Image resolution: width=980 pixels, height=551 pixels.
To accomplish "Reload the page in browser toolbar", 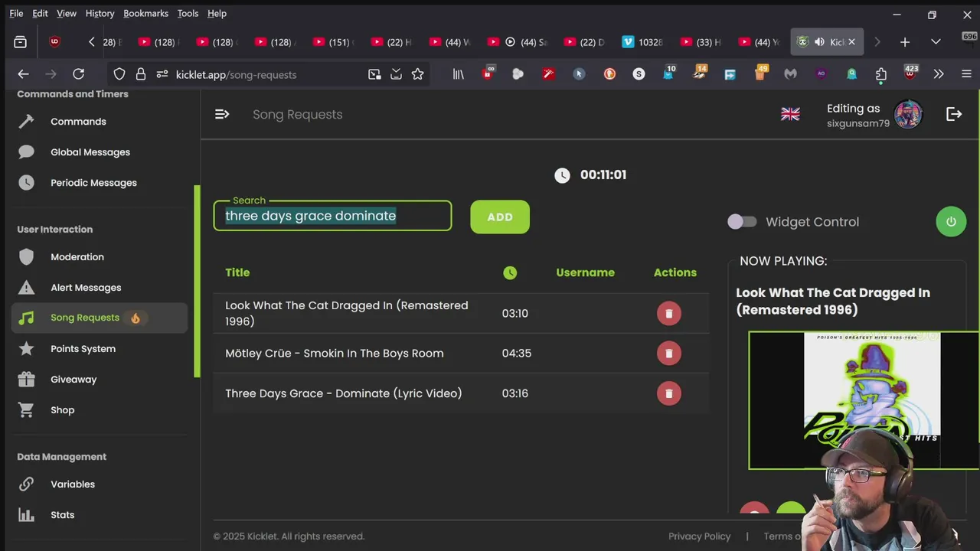I will (78, 74).
